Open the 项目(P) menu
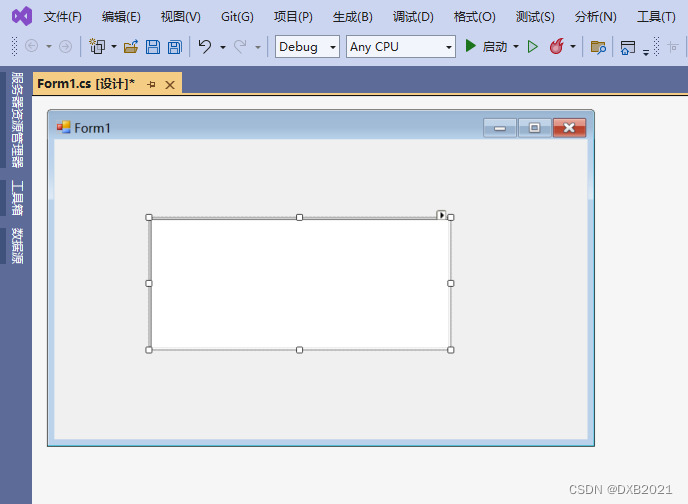688x504 pixels. pos(293,17)
